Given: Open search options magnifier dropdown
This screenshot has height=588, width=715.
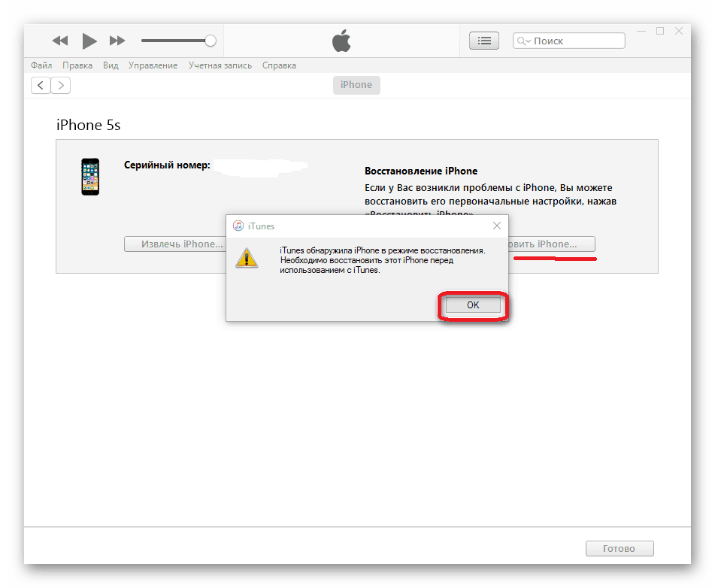Looking at the screenshot, I should coord(523,41).
